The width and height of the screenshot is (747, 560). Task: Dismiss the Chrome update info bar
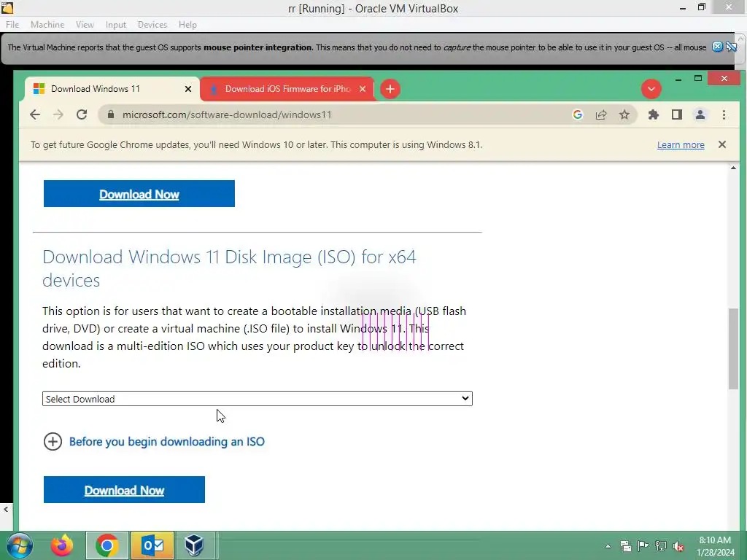pyautogui.click(x=722, y=144)
